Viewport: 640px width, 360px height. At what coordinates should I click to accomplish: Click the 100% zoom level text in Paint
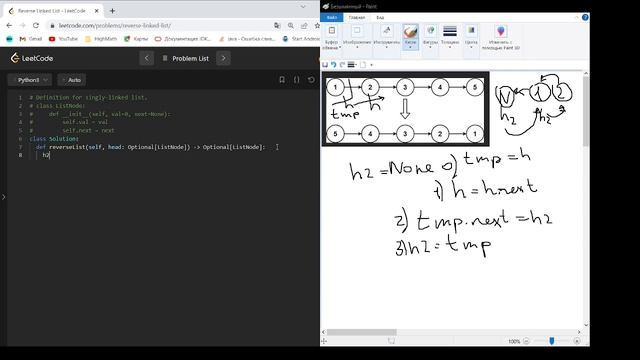[514, 341]
